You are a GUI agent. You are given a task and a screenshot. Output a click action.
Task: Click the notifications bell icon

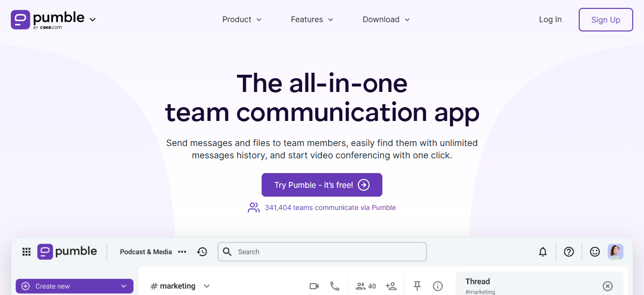pos(543,252)
